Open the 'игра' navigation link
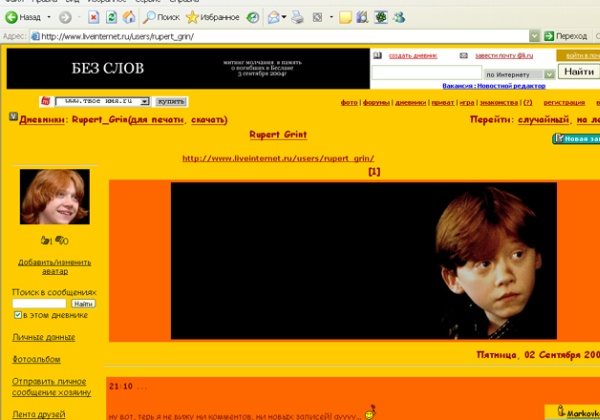This screenshot has width=600, height=420. pos(466,103)
